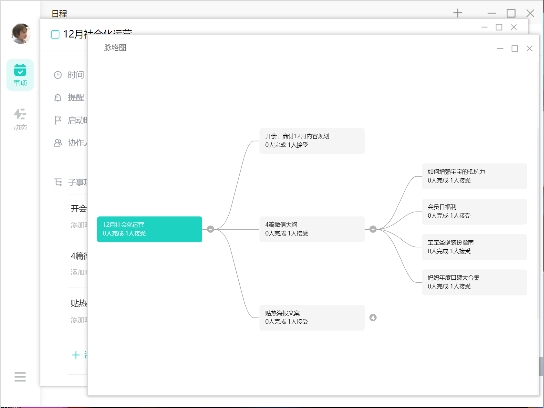The width and height of the screenshot is (544, 408).
Task: Click the bell reminder icon
Action: click(x=58, y=97)
